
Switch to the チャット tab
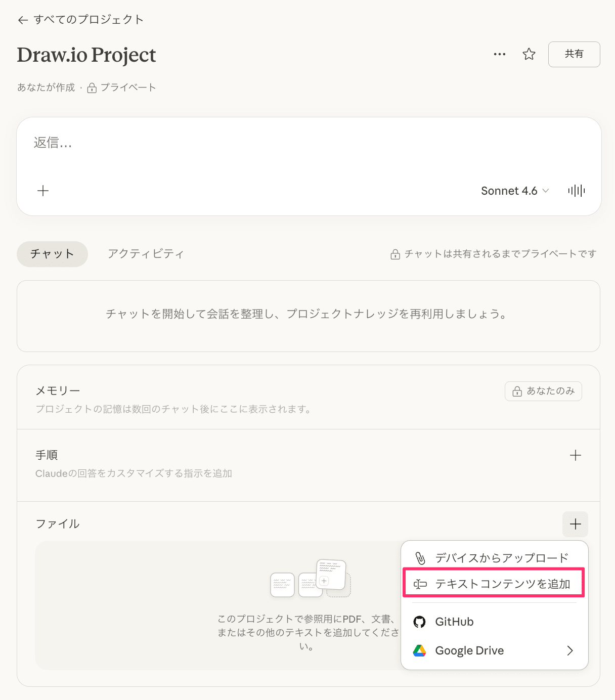coord(52,254)
